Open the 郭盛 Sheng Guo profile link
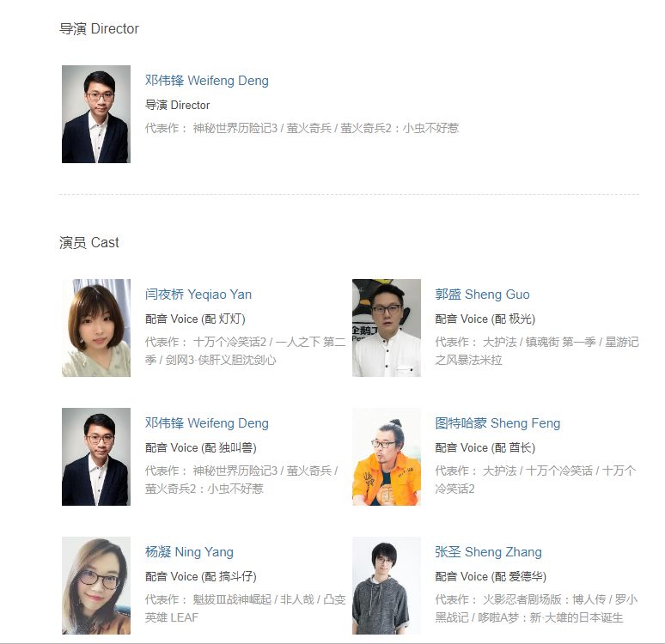Viewport: 665px width, 644px height. tap(482, 295)
